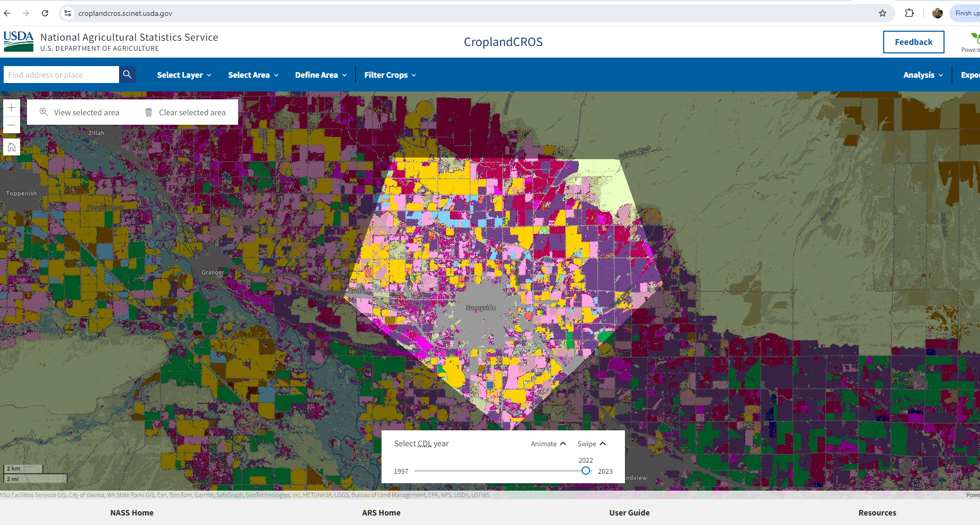Open the Select Area dropdown
980x525 pixels.
253,75
